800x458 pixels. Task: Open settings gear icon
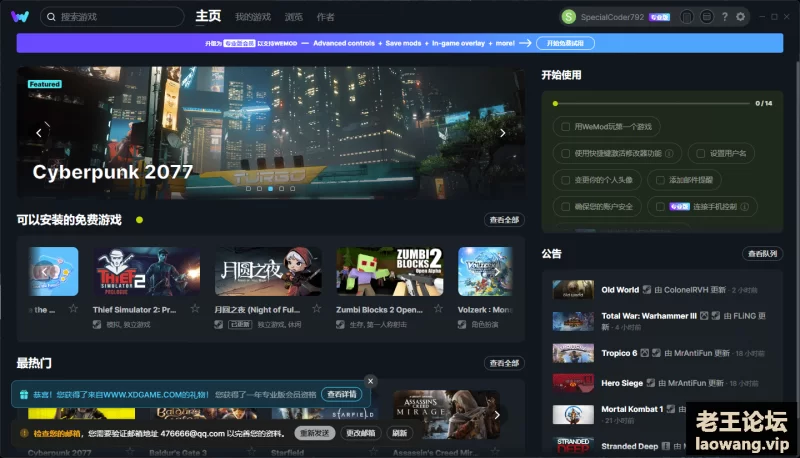pos(740,17)
